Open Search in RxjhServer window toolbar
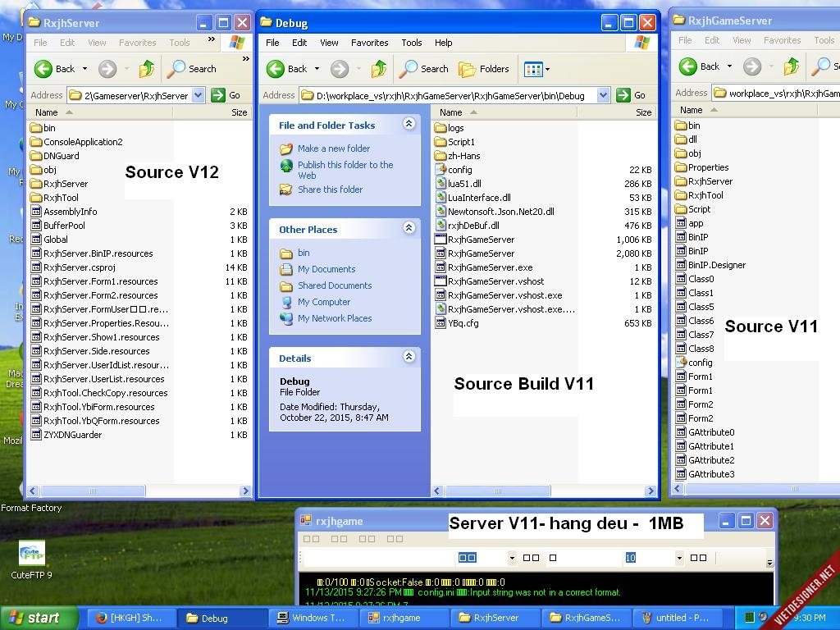840x630 pixels. (x=192, y=69)
